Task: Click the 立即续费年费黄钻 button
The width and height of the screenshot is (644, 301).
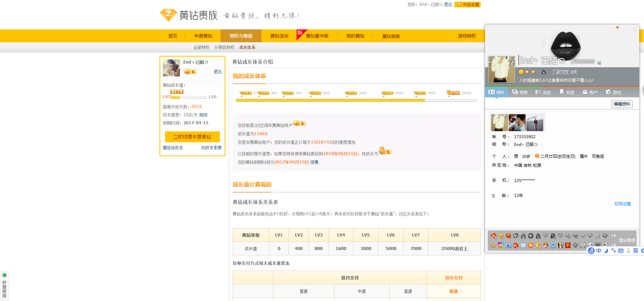Action: [192, 137]
